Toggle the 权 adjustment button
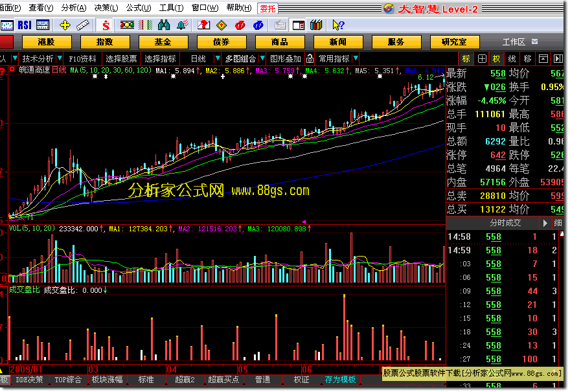 pyautogui.click(x=497, y=58)
